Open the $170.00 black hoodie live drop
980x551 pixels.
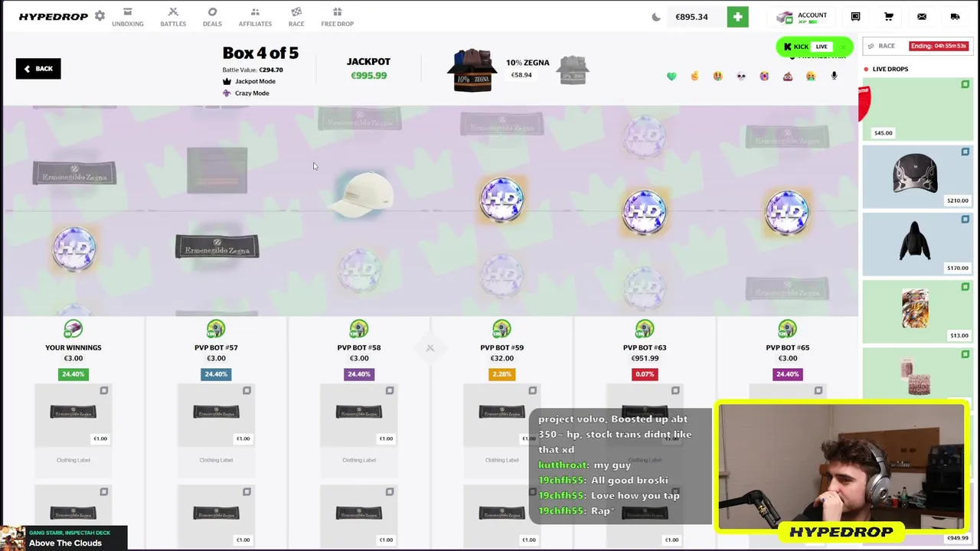tap(918, 244)
